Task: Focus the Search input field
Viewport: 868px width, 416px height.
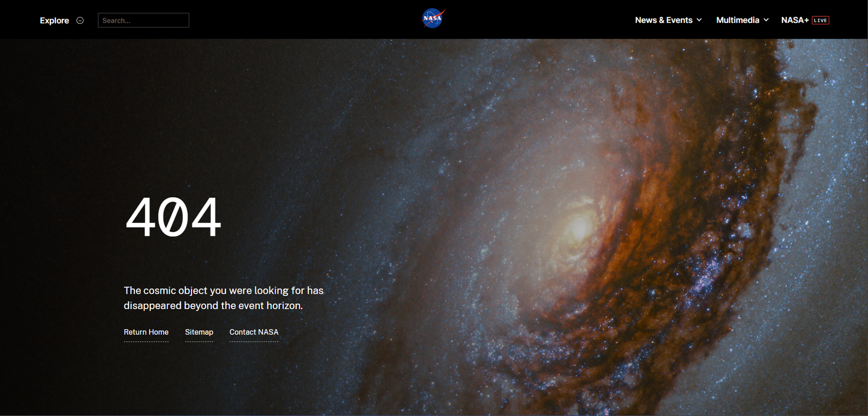Action: (143, 21)
